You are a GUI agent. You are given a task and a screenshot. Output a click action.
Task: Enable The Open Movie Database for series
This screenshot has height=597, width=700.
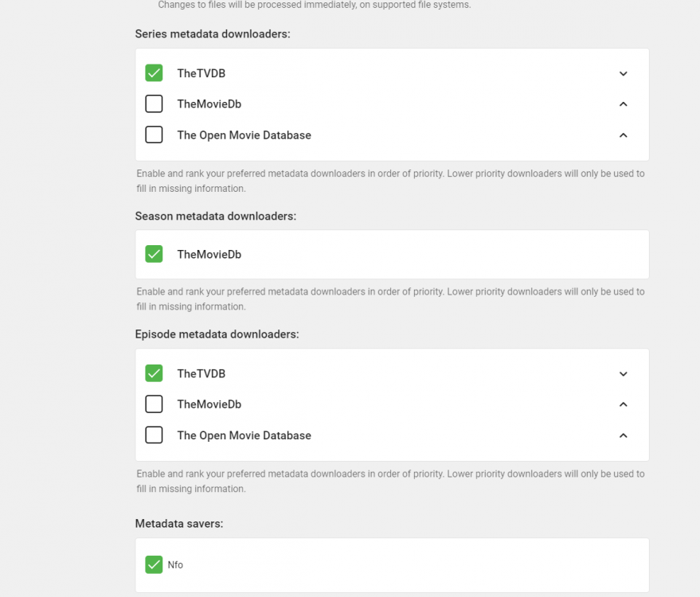tap(154, 135)
